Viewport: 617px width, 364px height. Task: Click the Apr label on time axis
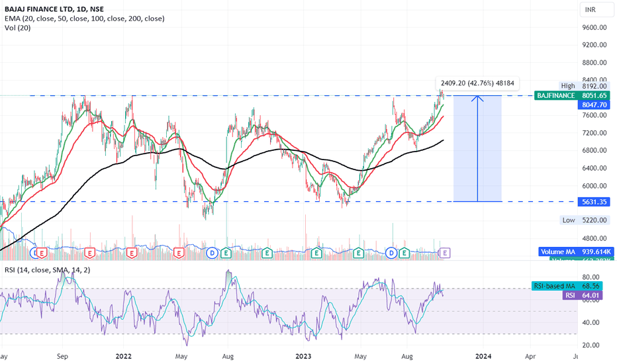click(530, 356)
